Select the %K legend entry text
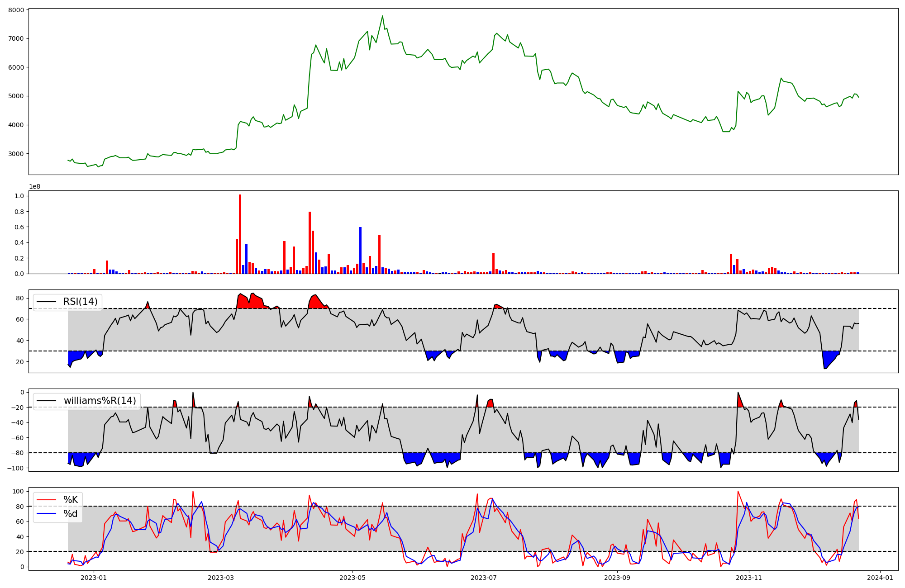 (x=71, y=500)
